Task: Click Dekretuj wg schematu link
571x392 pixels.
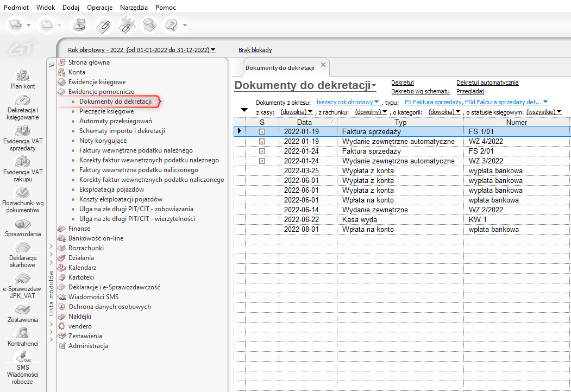Action: [420, 91]
